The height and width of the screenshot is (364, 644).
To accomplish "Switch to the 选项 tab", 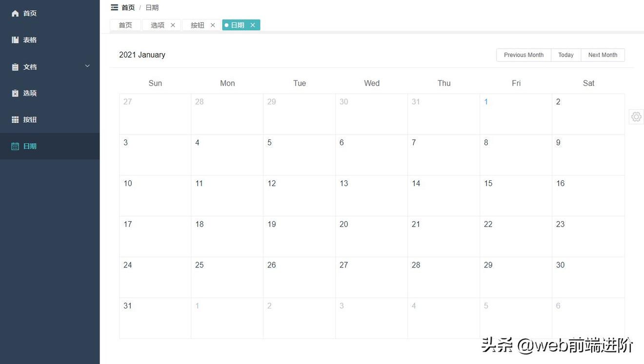I will (x=157, y=25).
